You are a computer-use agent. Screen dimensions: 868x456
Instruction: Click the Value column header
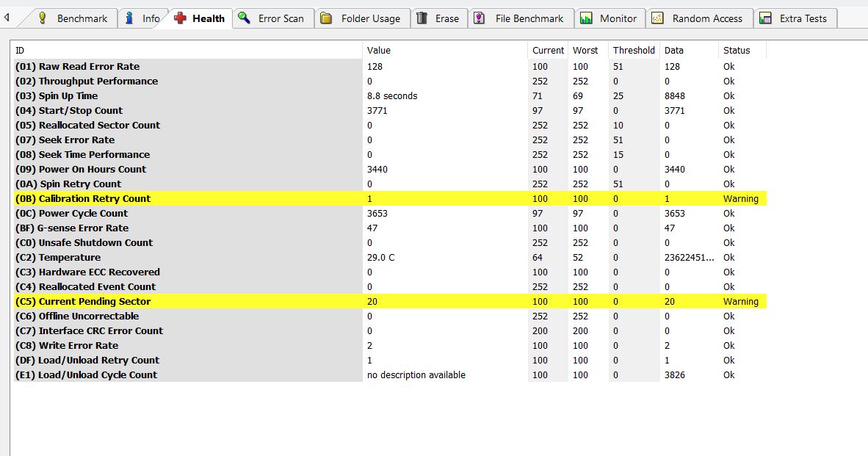click(x=379, y=51)
